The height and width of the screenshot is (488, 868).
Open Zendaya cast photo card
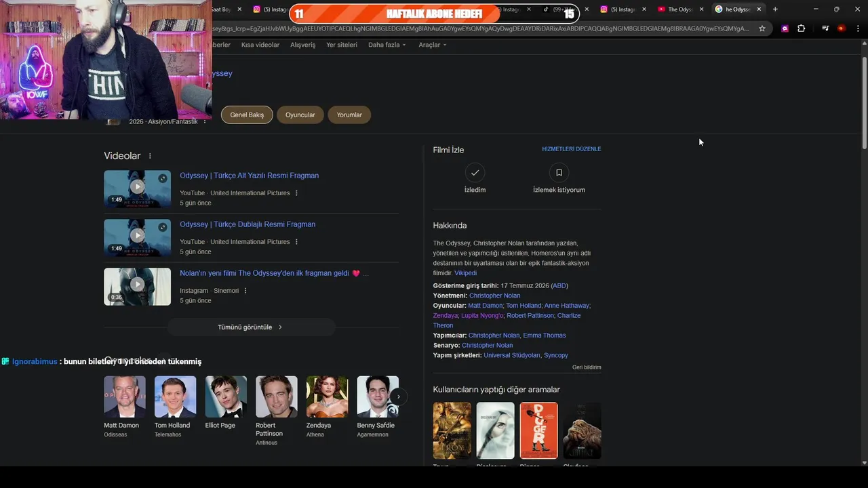click(x=327, y=396)
